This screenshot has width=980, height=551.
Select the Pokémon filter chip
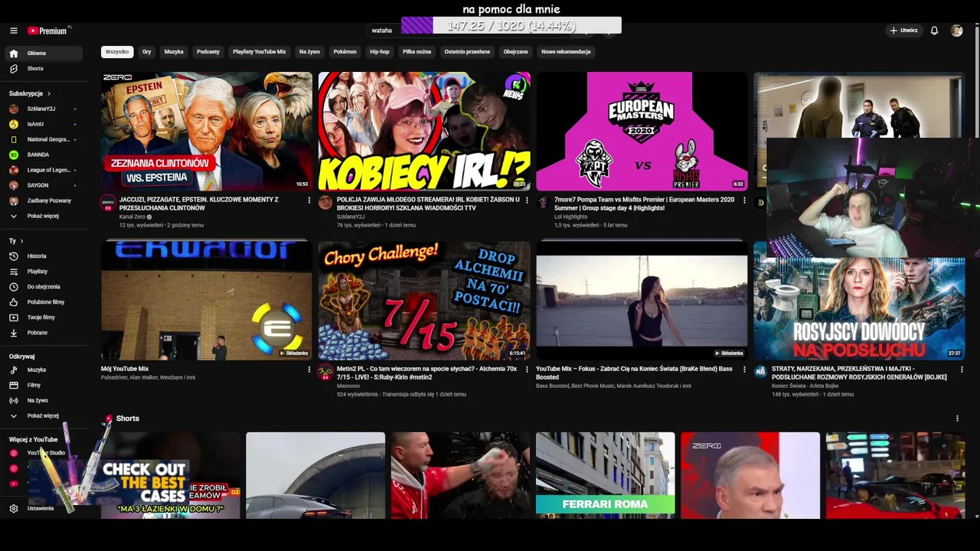pyautogui.click(x=345, y=52)
